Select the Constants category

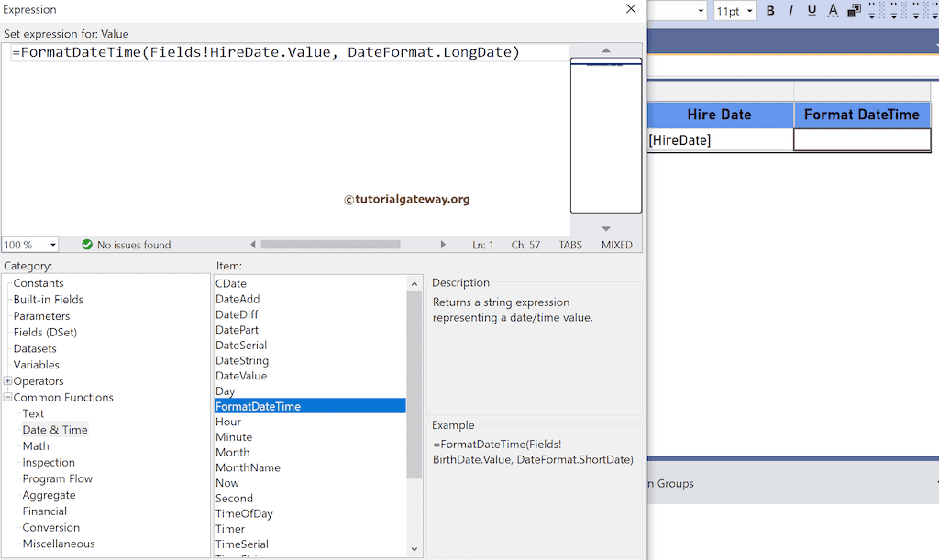coord(39,283)
